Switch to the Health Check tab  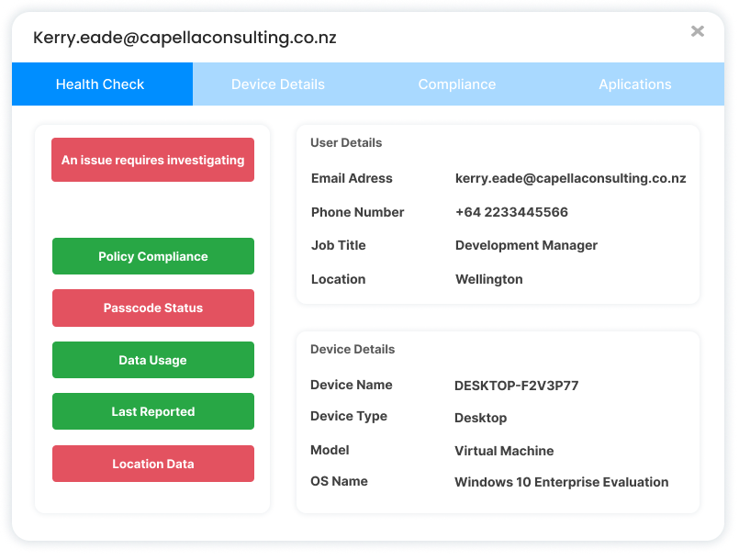(x=102, y=84)
